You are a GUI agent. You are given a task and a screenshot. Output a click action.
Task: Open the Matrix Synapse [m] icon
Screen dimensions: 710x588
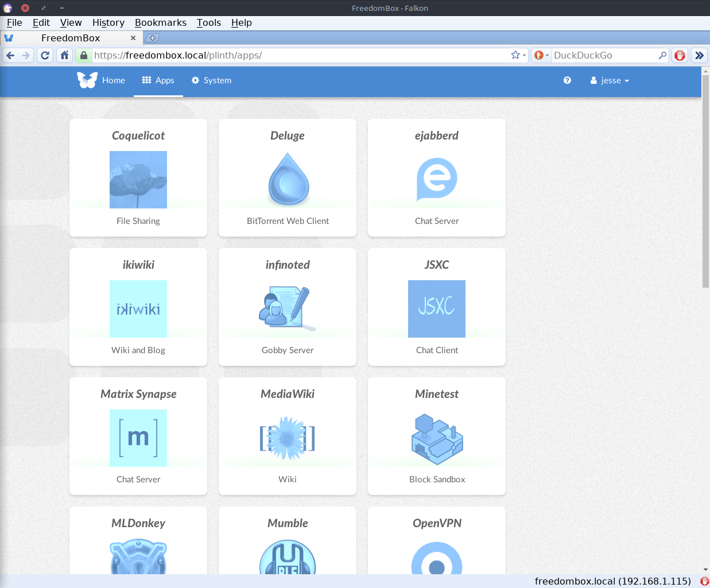point(138,438)
